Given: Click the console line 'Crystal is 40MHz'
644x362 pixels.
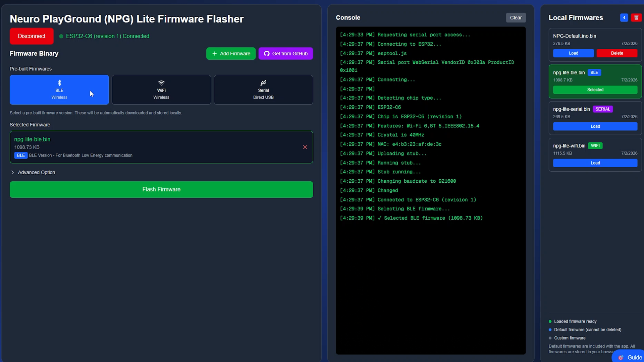Looking at the screenshot, I should coord(401,135).
